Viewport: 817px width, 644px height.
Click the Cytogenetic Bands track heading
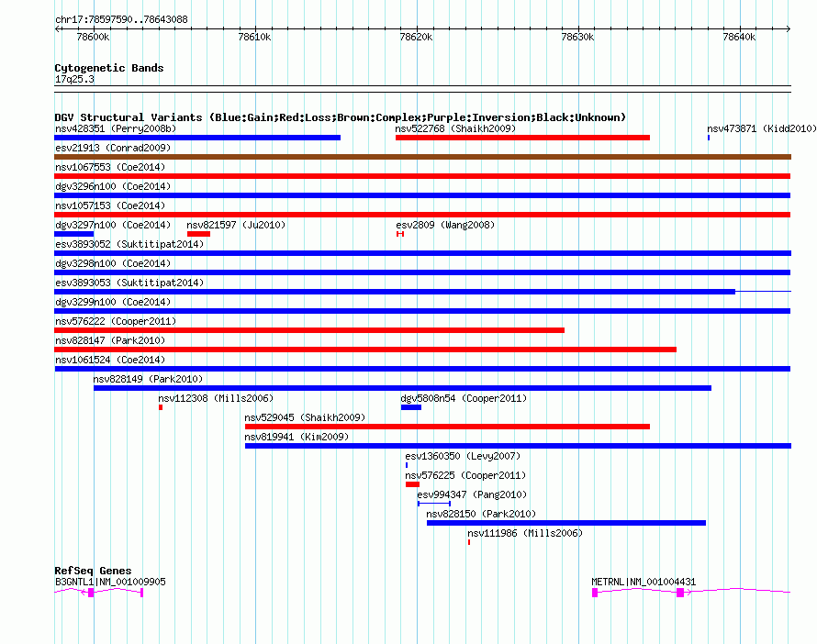[109, 68]
